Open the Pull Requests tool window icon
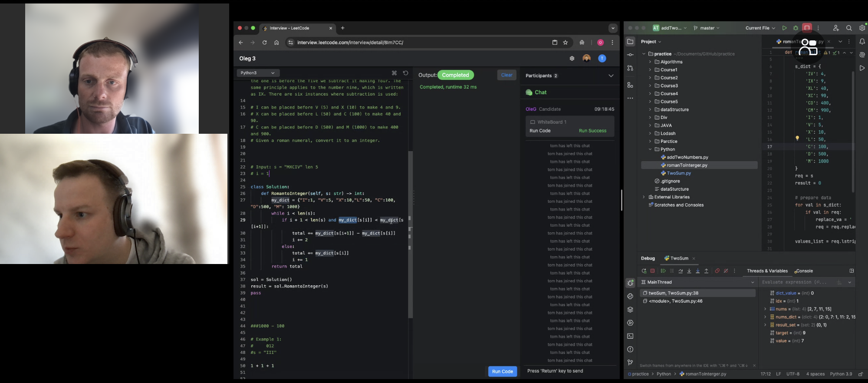Screen dimensions: 868x383 tap(630, 68)
